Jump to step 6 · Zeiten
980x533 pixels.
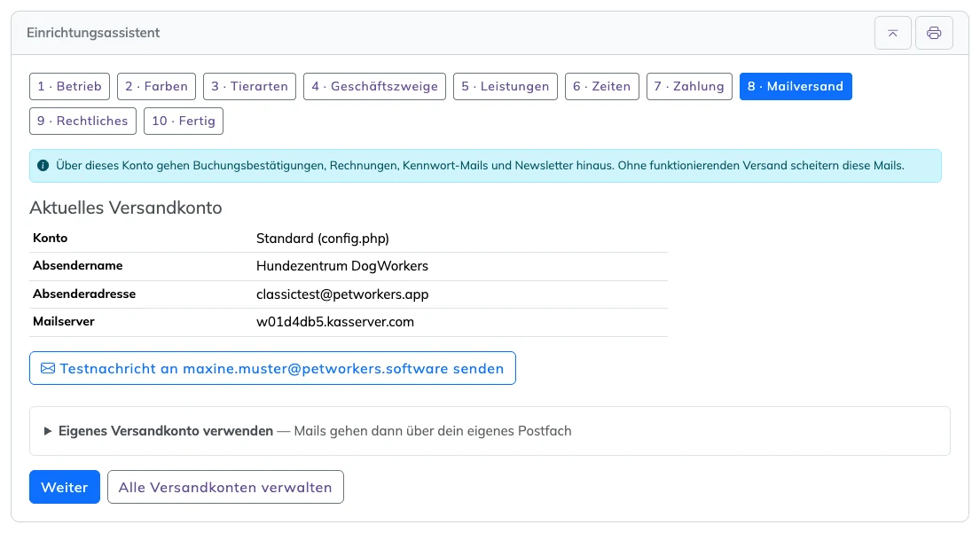602,86
